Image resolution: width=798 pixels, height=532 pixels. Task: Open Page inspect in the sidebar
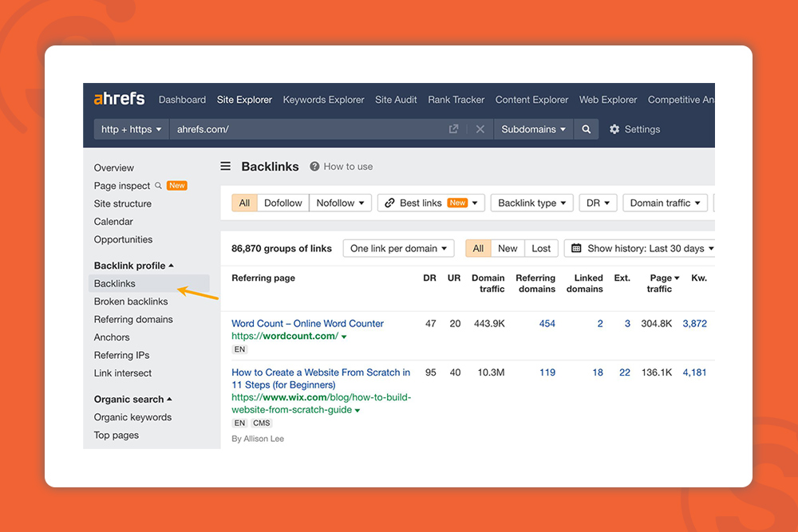[121, 186]
